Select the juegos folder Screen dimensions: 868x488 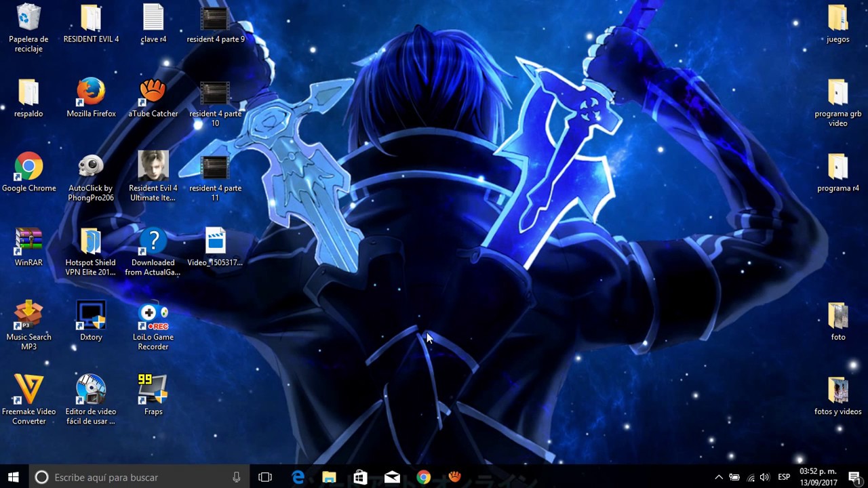pos(838,24)
